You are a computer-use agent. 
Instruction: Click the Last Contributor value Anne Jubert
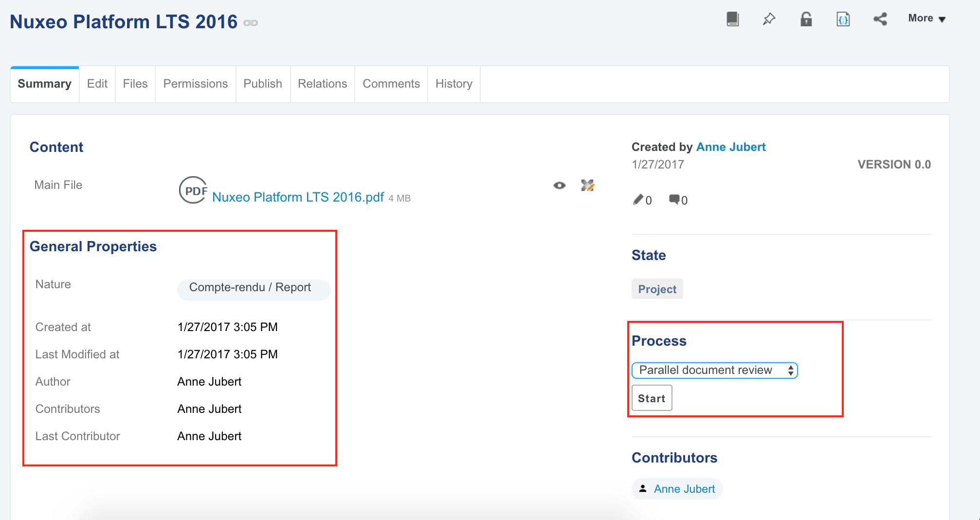(209, 436)
